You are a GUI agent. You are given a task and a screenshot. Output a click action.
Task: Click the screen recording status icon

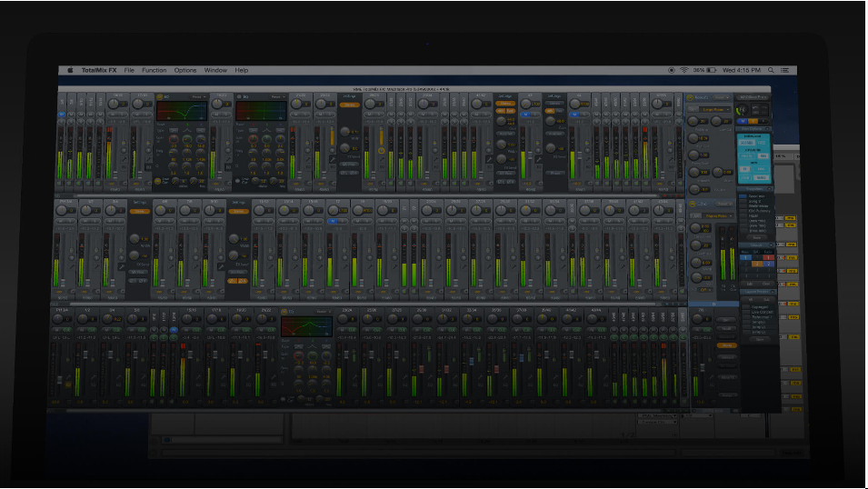pos(672,70)
